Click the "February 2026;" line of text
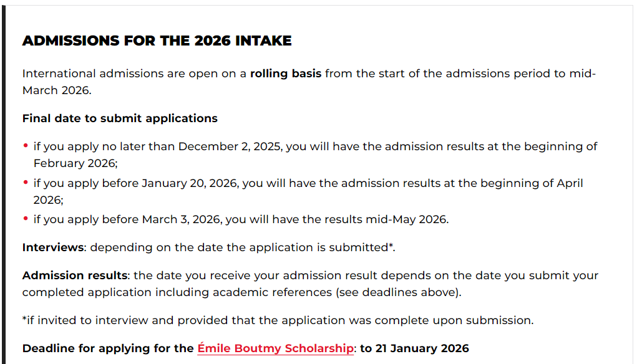Viewport: 637px width, 364px height. tap(75, 163)
